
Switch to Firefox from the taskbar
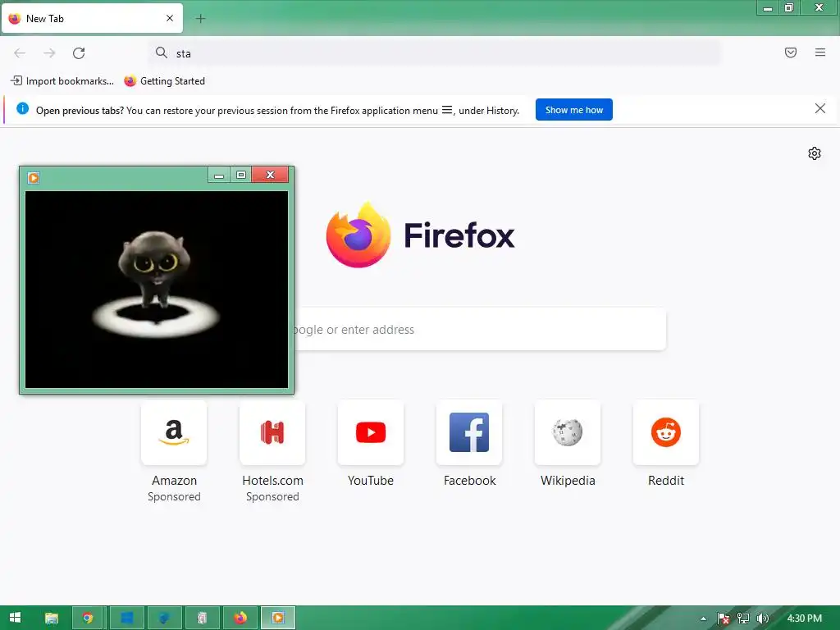240,618
